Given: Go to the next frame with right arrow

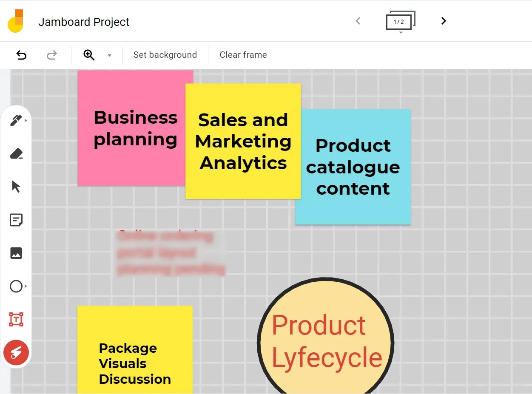Looking at the screenshot, I should 443,20.
